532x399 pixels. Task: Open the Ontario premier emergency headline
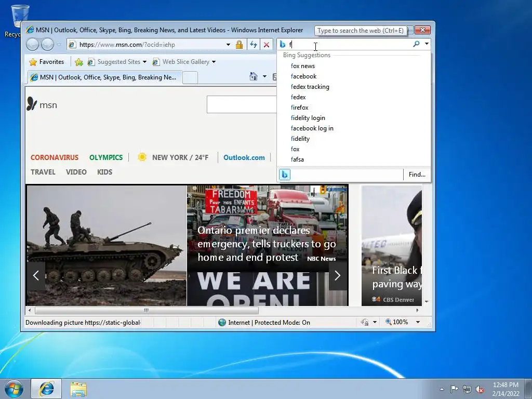(x=267, y=244)
